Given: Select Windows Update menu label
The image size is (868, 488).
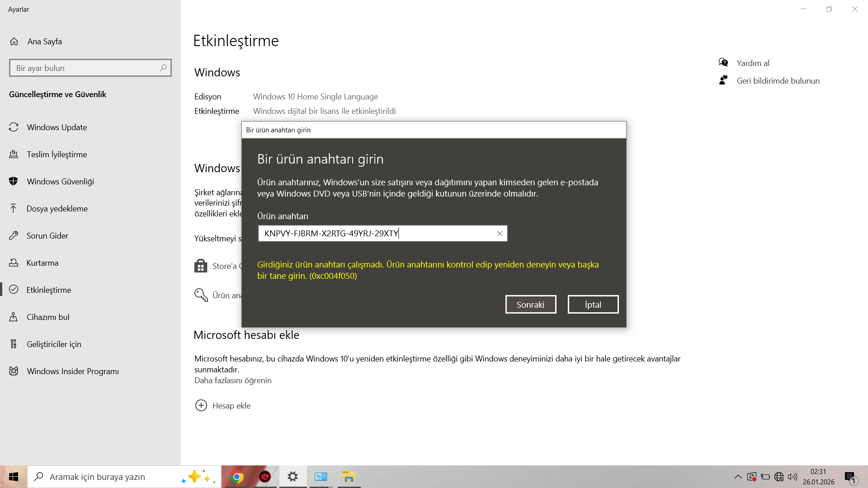Looking at the screenshot, I should pyautogui.click(x=57, y=127).
